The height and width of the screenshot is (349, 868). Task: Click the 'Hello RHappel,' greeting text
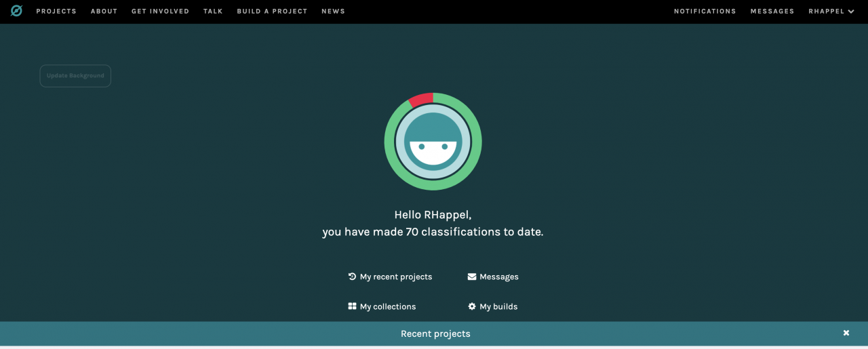(433, 214)
